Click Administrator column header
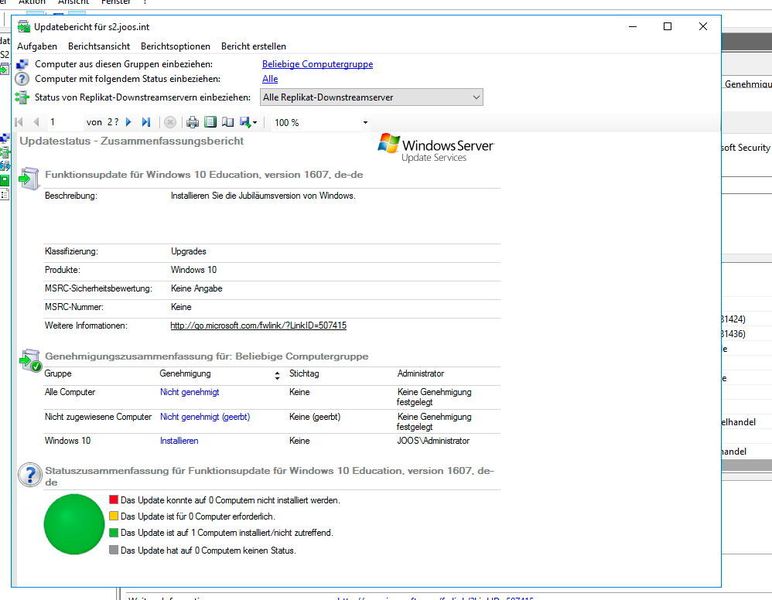Image resolution: width=772 pixels, height=600 pixels. (x=420, y=374)
